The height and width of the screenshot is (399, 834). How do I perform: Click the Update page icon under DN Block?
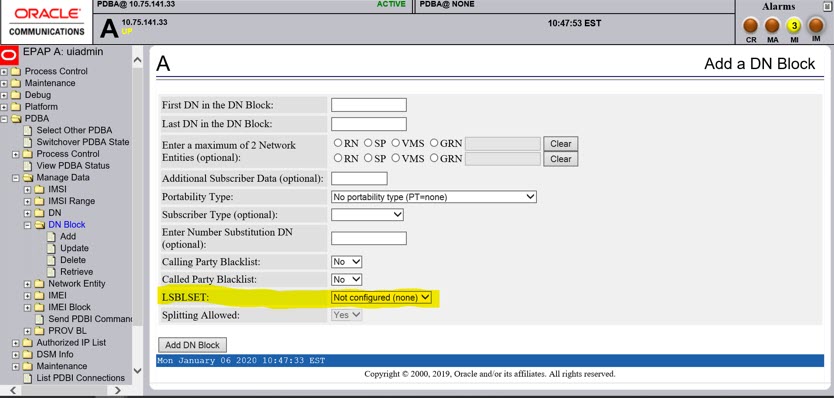(51, 248)
